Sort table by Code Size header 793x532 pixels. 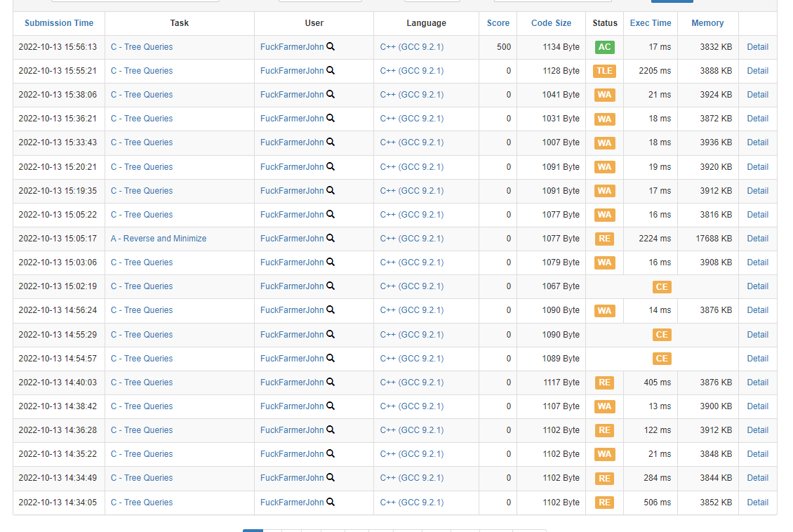click(x=552, y=22)
